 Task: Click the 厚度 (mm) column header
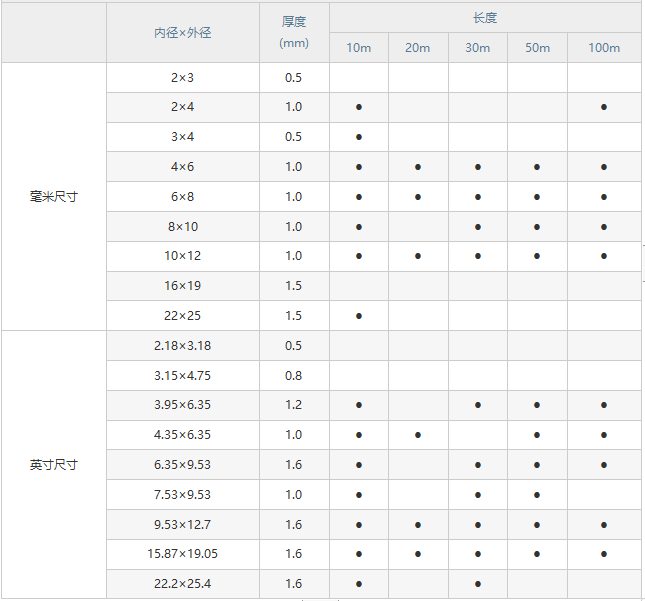(x=294, y=33)
